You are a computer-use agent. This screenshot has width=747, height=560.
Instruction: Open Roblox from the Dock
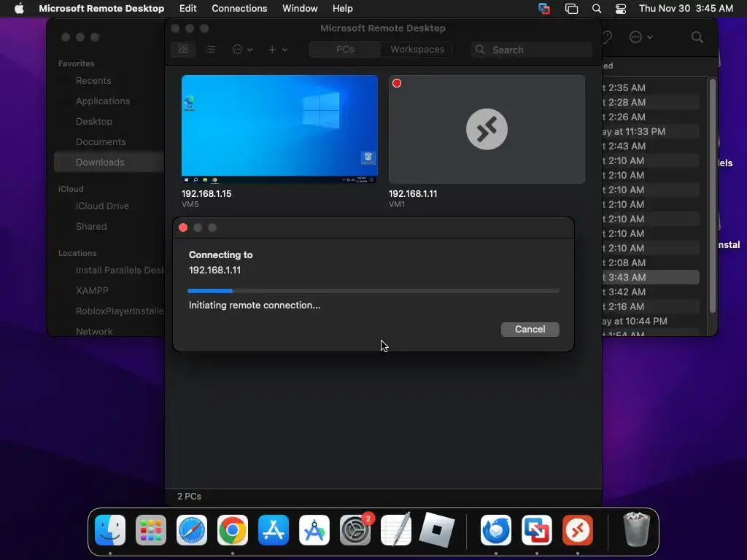pos(437,530)
